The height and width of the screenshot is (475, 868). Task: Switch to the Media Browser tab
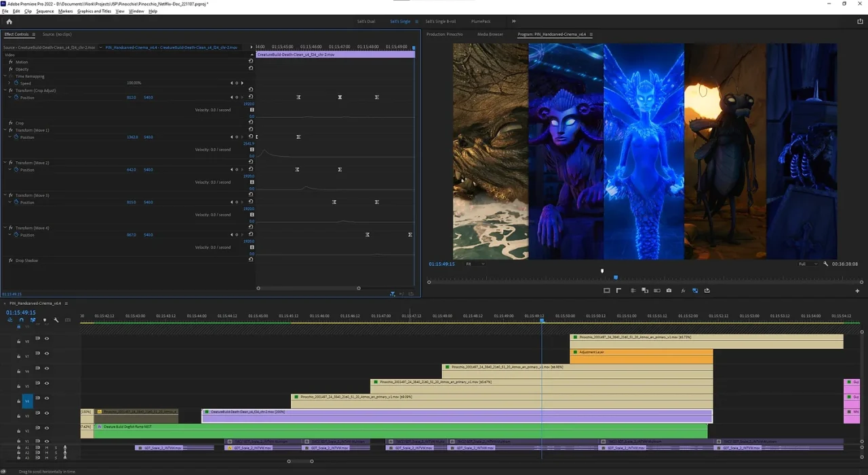tap(490, 34)
